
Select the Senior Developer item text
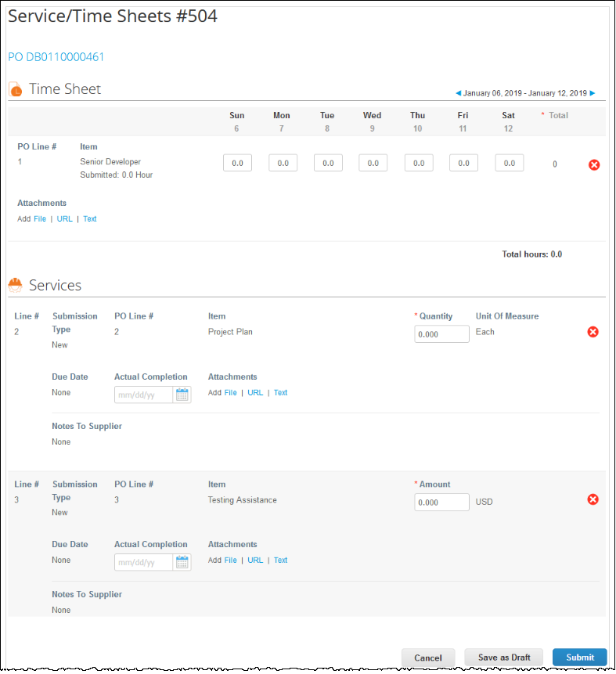point(110,161)
